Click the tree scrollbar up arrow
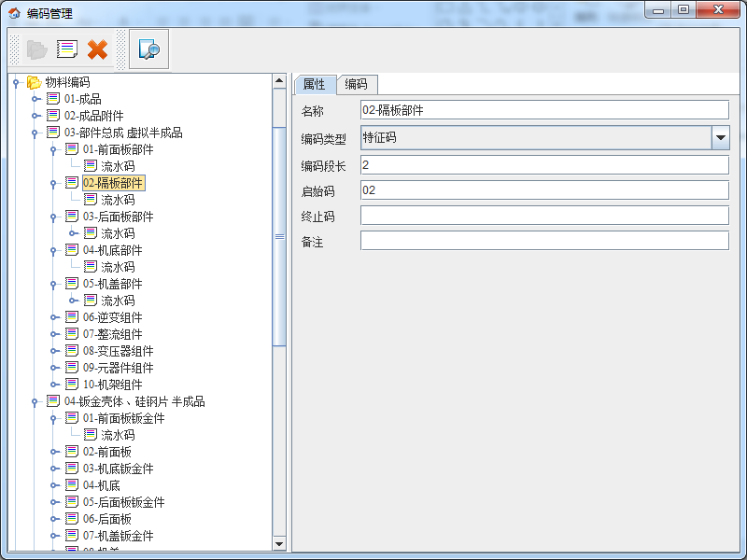747x560 pixels. point(279,81)
